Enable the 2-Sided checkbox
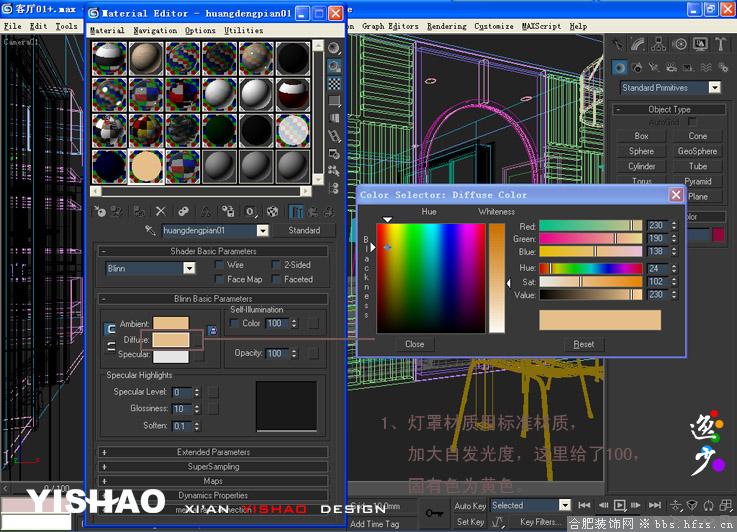This screenshot has height=532, width=737. 276,265
